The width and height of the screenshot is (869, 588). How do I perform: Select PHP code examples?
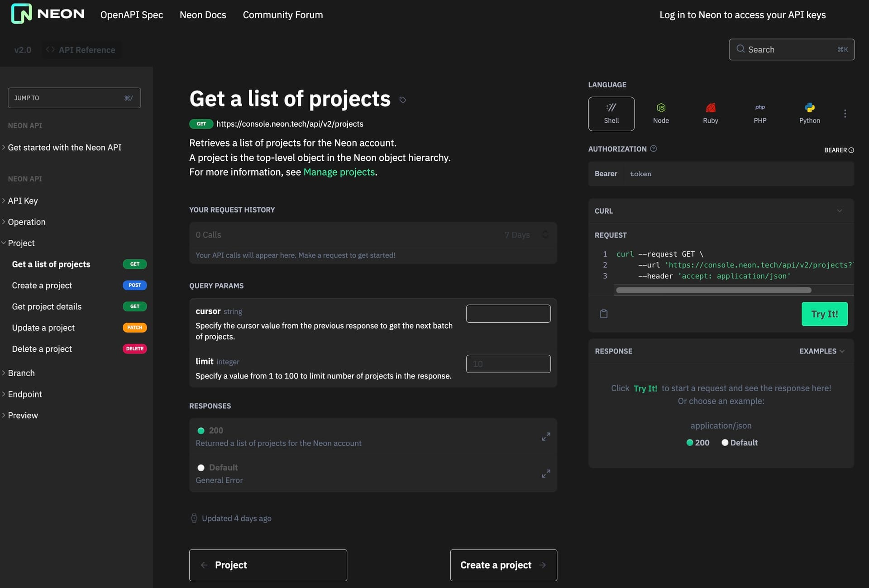tap(760, 113)
